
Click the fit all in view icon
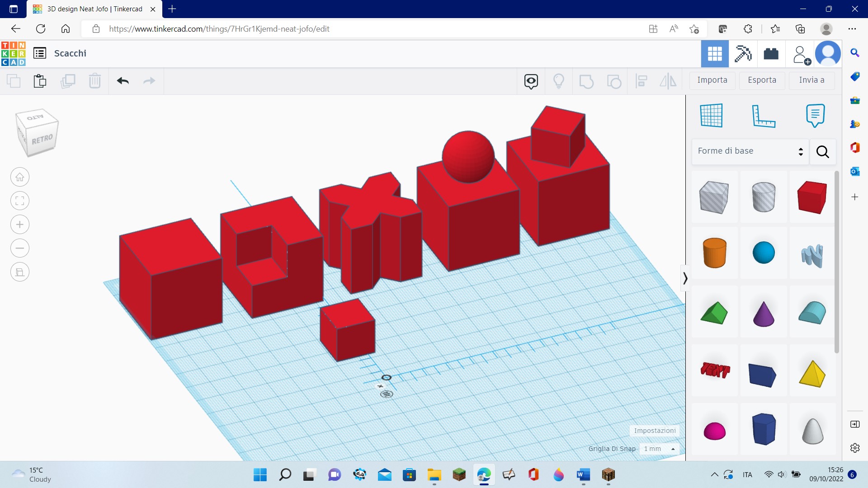(x=20, y=201)
